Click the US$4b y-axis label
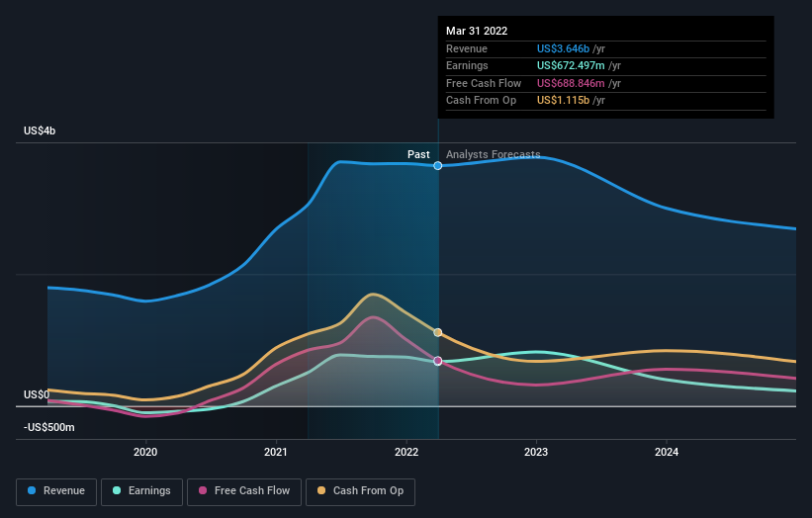Image resolution: width=812 pixels, height=518 pixels. [x=40, y=130]
